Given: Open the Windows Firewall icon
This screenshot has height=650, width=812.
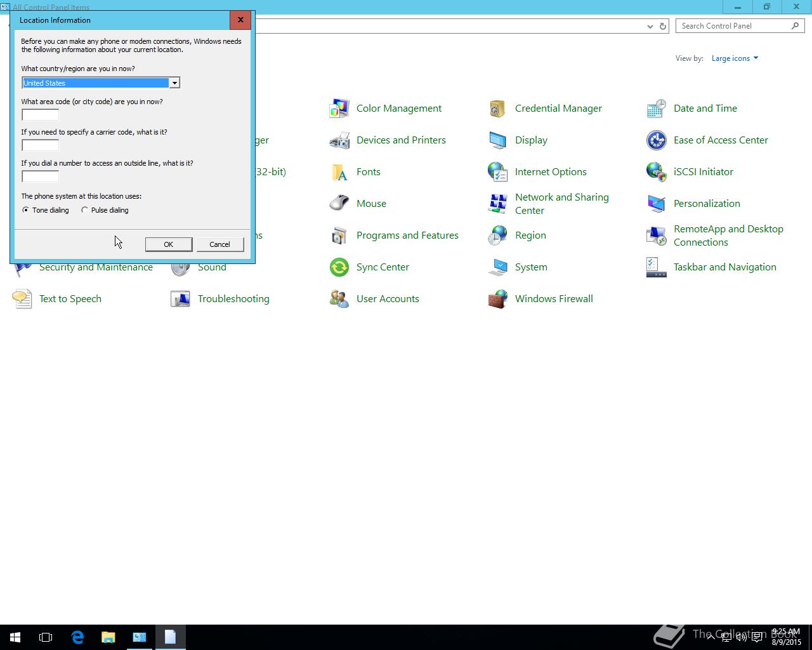Looking at the screenshot, I should click(x=498, y=299).
